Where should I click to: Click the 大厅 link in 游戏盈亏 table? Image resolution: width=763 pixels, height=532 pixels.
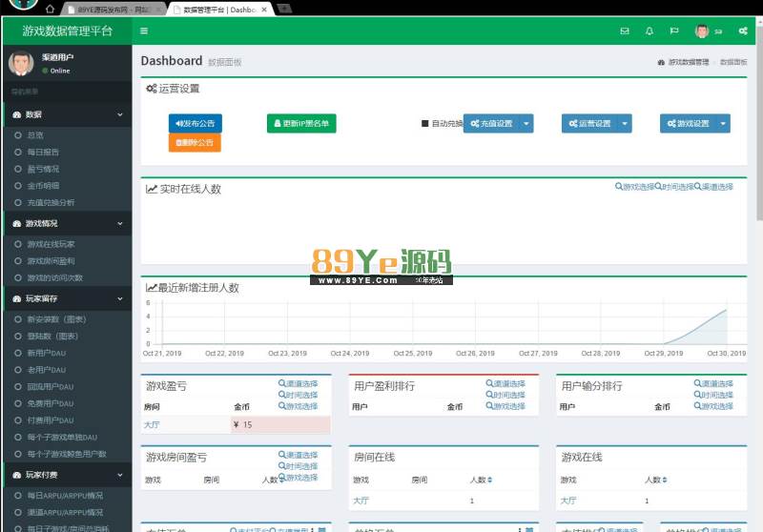[x=152, y=425]
